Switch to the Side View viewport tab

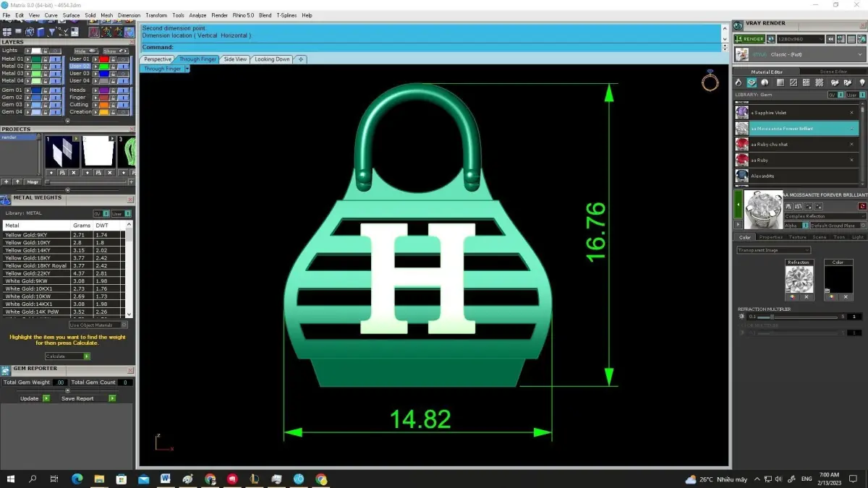pos(235,59)
